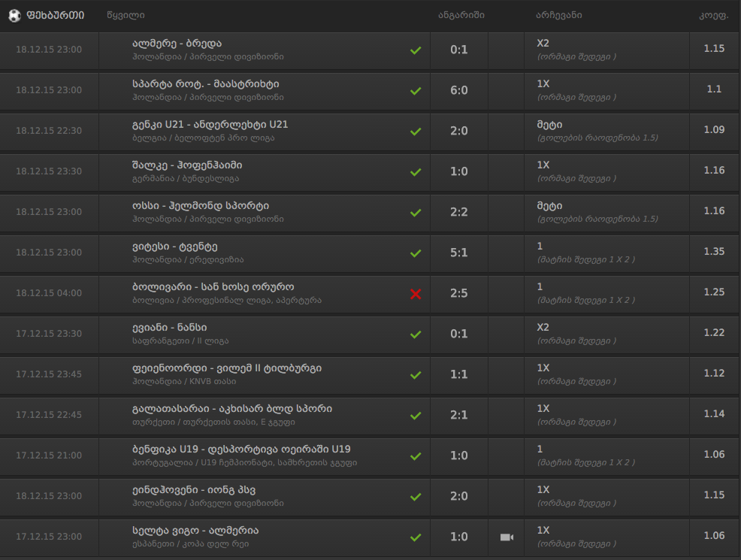
Task: Click the green checkmark for ალმერე - ბრედა
Action: coord(416,50)
